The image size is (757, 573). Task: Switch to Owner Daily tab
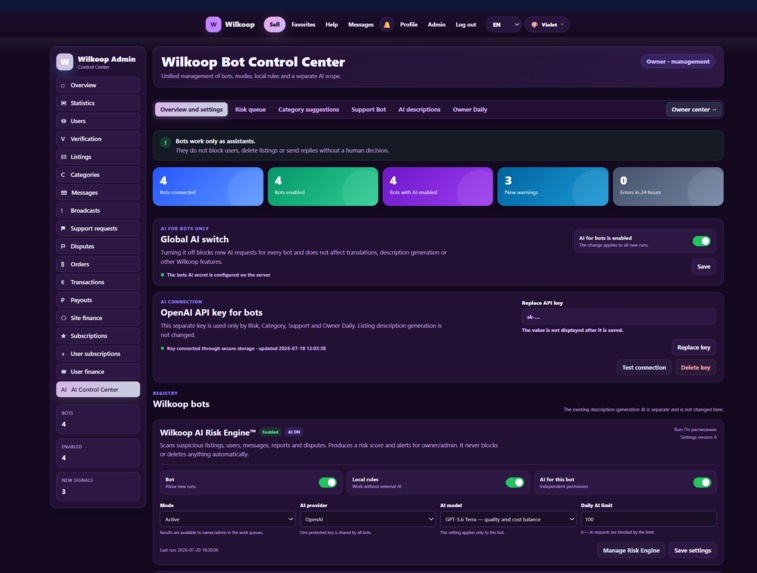470,110
